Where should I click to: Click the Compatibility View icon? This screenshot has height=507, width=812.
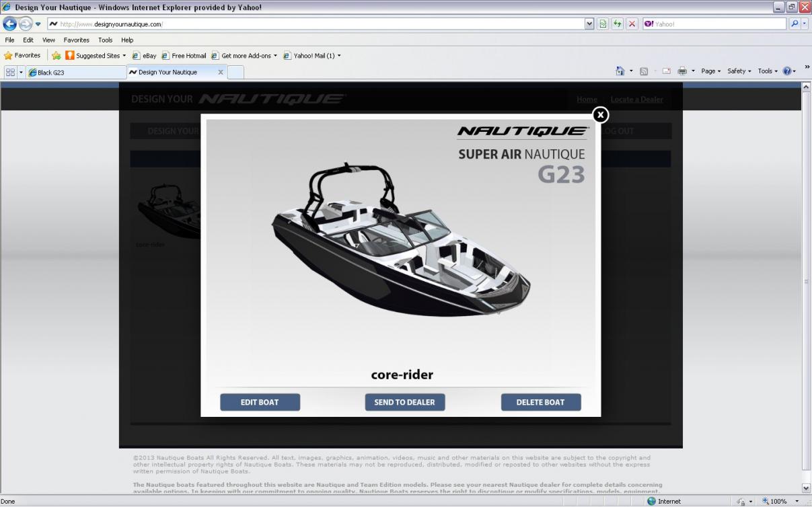click(x=603, y=24)
